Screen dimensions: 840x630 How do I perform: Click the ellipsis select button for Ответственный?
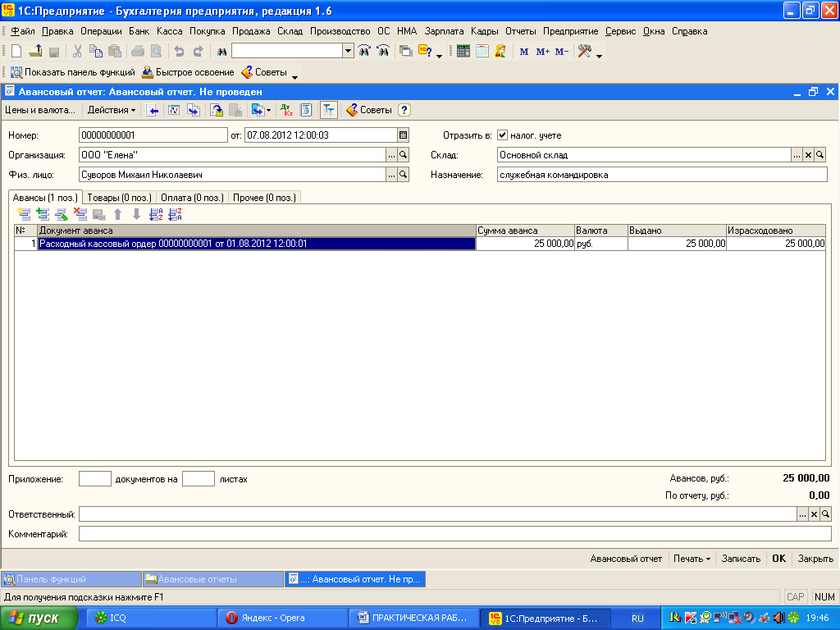[x=802, y=514]
